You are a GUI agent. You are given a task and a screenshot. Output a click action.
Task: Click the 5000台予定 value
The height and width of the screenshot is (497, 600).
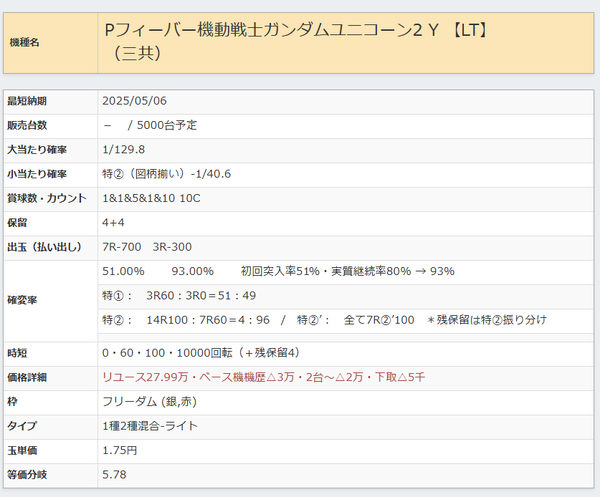tap(167, 125)
